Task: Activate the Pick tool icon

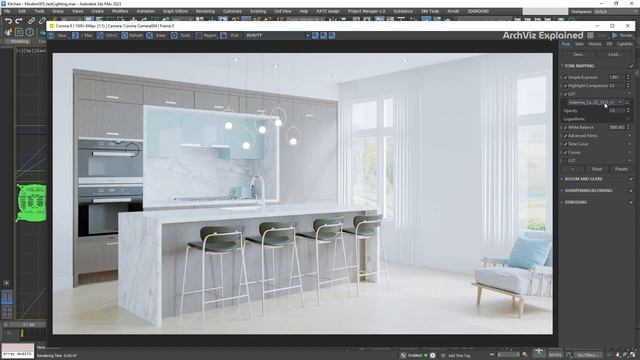Action: click(223, 36)
